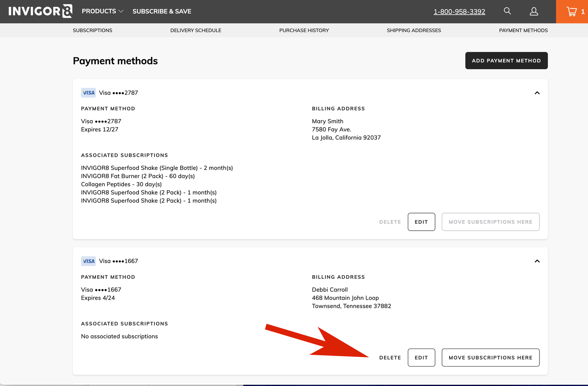Open the search magnifier icon
The width and height of the screenshot is (588, 386).
[507, 11]
